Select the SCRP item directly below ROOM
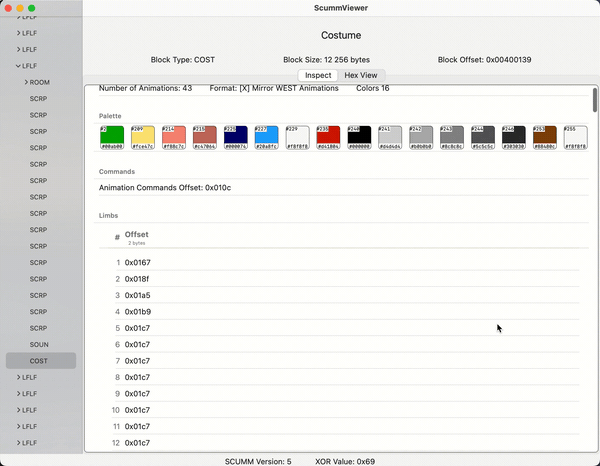The height and width of the screenshot is (466, 600). click(38, 99)
